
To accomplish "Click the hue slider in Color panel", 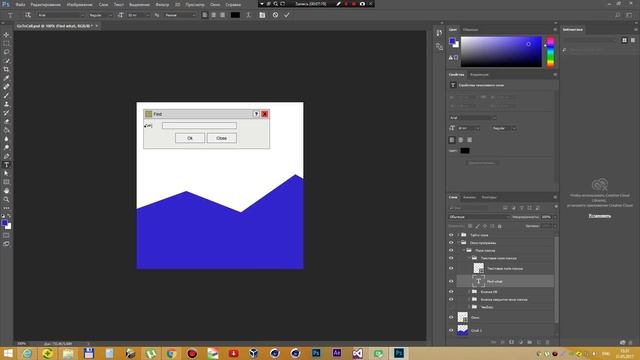I will coord(550,52).
